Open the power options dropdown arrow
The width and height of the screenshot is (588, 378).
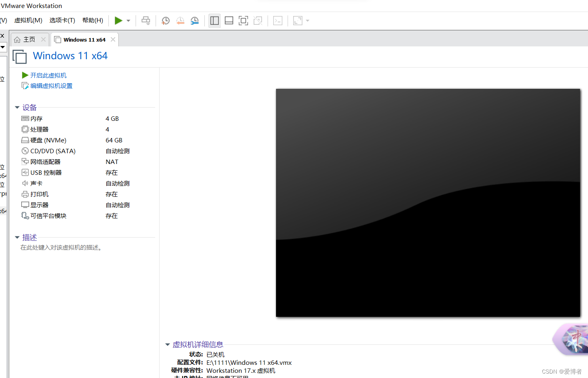pyautogui.click(x=128, y=21)
